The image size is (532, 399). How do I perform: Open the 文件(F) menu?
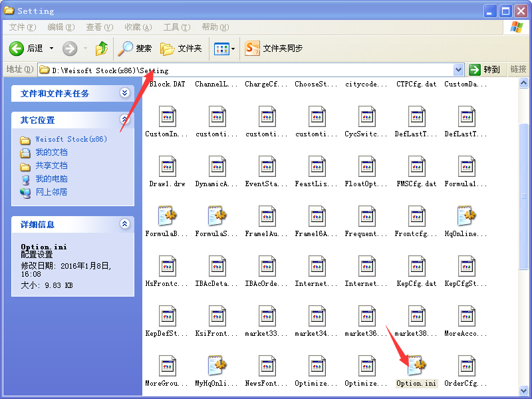(23, 27)
